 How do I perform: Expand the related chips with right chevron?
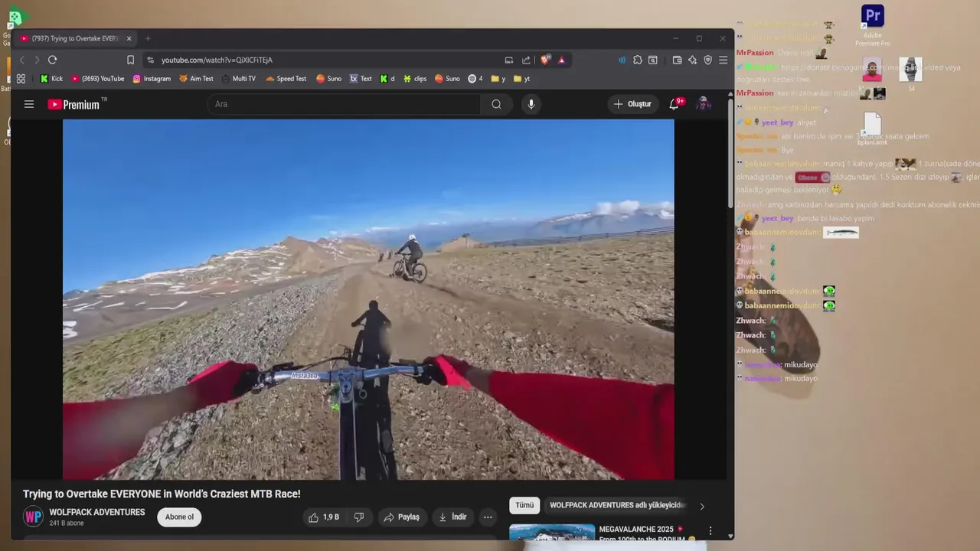702,506
